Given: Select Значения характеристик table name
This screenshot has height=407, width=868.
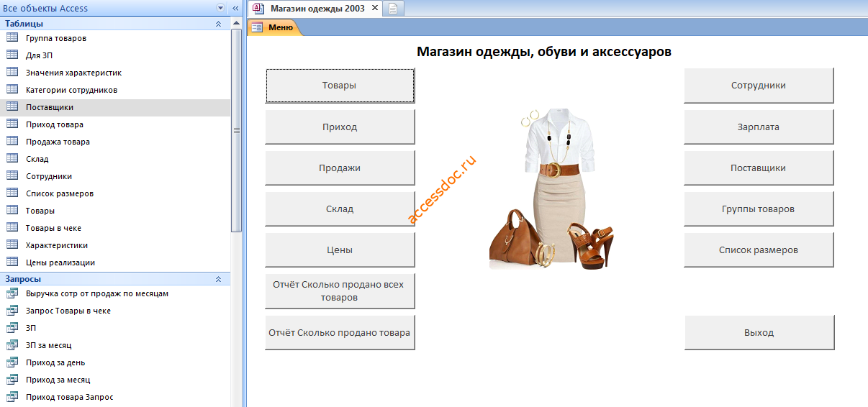Looking at the screenshot, I should coord(73,73).
